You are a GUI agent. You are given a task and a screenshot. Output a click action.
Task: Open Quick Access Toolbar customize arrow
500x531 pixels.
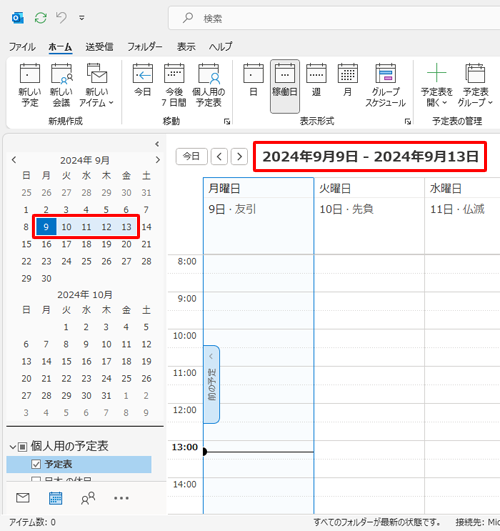(82, 18)
